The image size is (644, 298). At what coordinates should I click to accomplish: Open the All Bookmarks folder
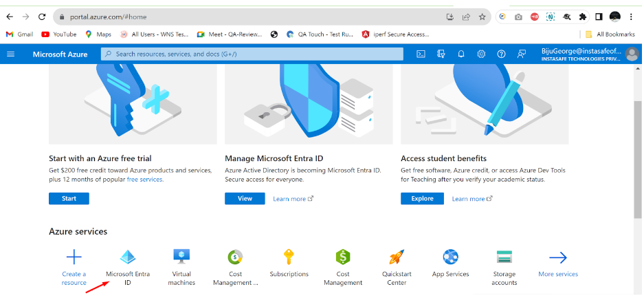pos(611,34)
